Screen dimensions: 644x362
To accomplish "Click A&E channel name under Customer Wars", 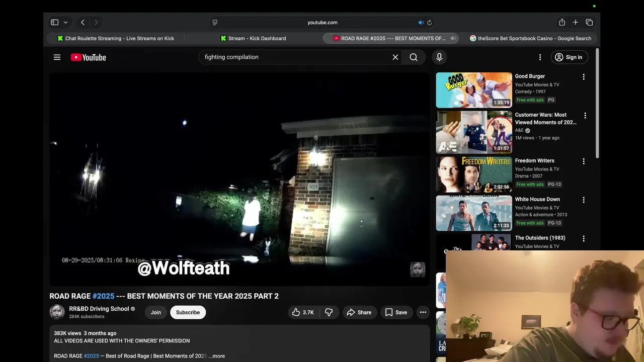I will 519,130.
